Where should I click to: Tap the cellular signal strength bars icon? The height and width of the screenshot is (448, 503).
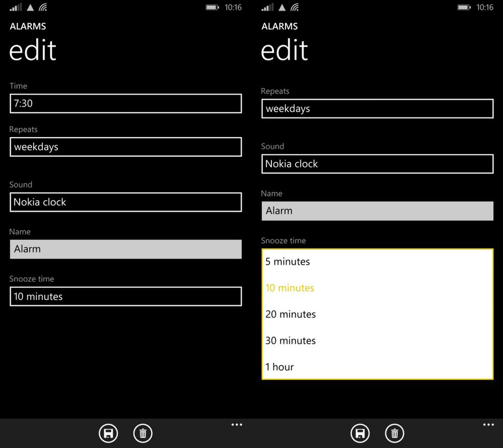[x=16, y=7]
